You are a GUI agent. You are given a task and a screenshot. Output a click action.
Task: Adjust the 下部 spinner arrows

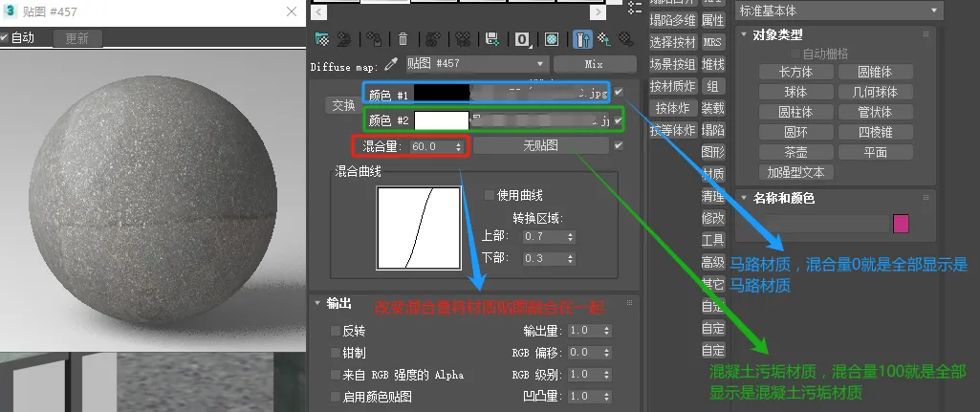570,258
